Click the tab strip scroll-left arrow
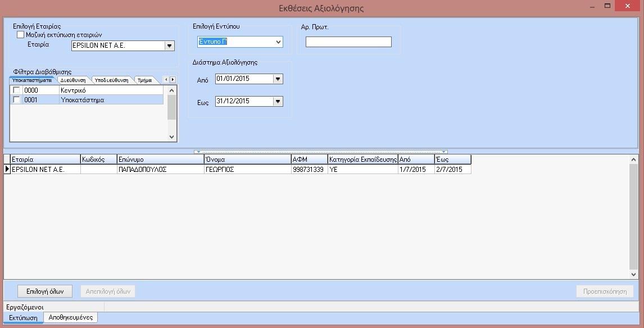Viewport: 644px width, 328px height. (x=166, y=80)
